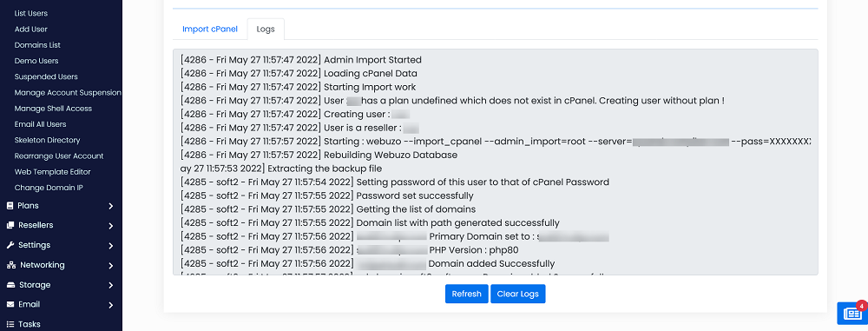Click the Email envelope icon
The width and height of the screenshot is (868, 331).
pyautogui.click(x=10, y=304)
